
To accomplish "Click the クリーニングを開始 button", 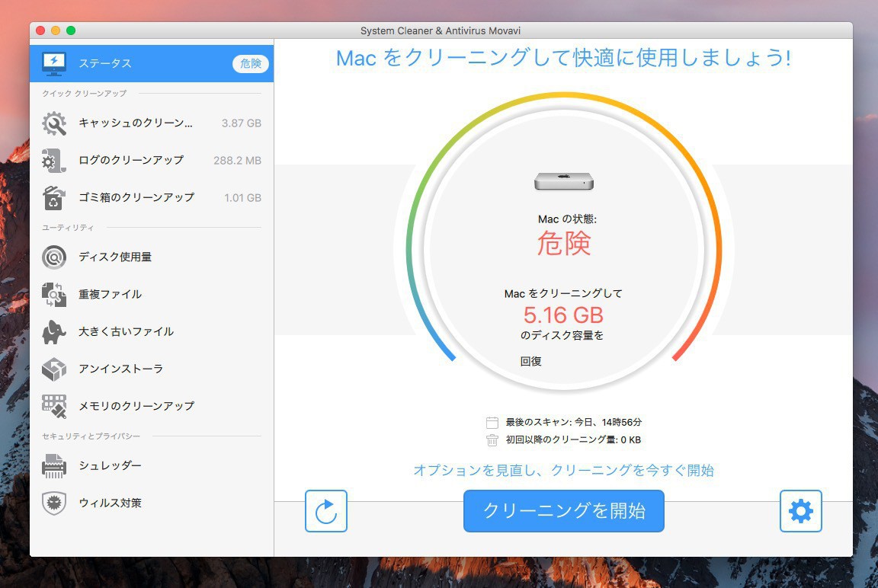I will [x=564, y=511].
